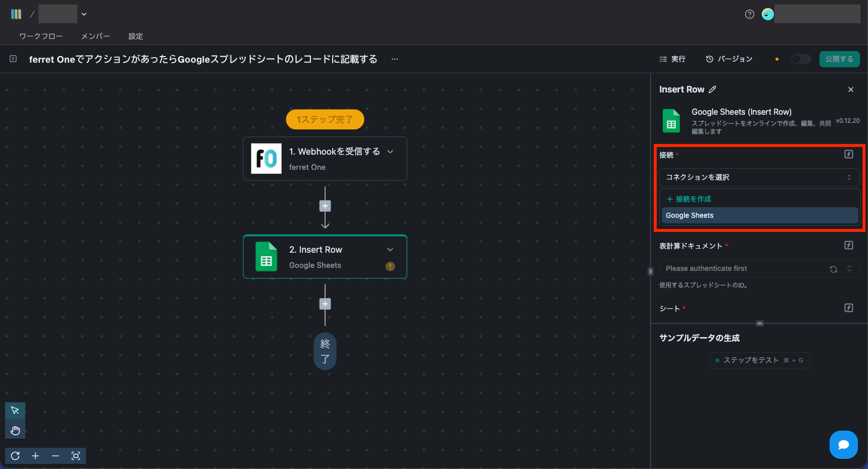This screenshot has width=868, height=469.
Task: Open the three-dot menu beside the workflow title
Action: click(395, 59)
